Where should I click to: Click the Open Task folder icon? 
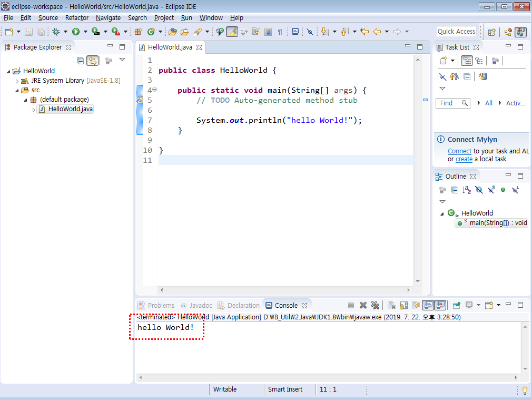coord(184,32)
